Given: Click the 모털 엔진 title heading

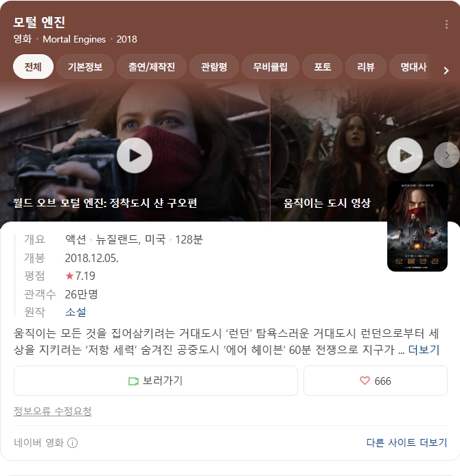Looking at the screenshot, I should click(39, 22).
